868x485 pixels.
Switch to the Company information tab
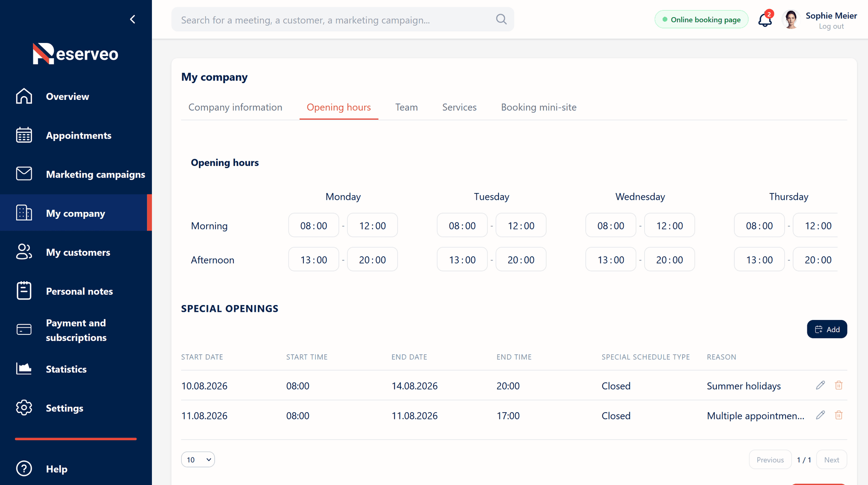pos(235,108)
